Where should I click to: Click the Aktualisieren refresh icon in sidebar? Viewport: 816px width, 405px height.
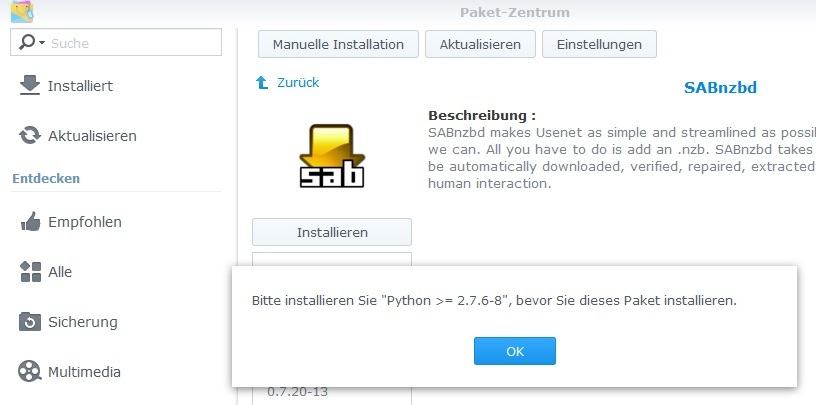(30, 135)
